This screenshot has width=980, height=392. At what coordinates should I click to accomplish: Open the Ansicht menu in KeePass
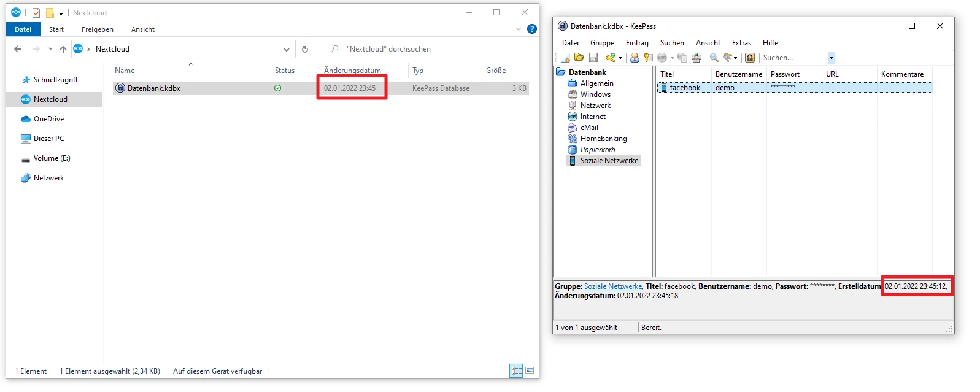[708, 43]
